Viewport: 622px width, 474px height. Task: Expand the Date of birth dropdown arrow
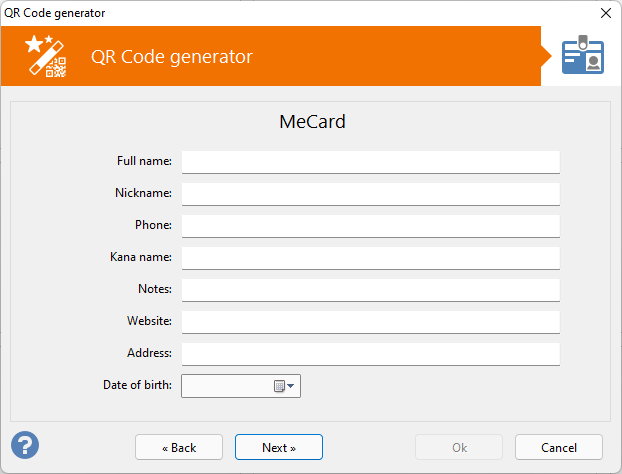291,386
